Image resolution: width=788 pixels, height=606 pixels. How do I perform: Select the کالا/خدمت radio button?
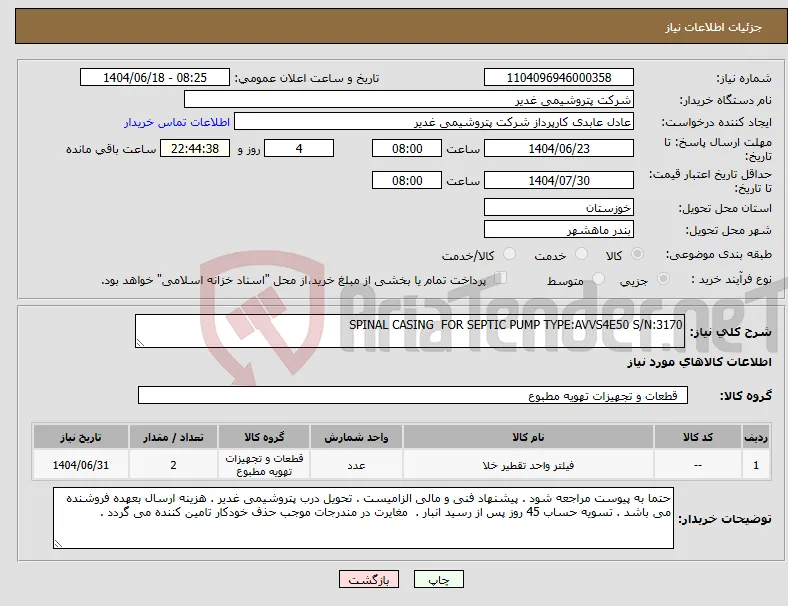tap(510, 254)
